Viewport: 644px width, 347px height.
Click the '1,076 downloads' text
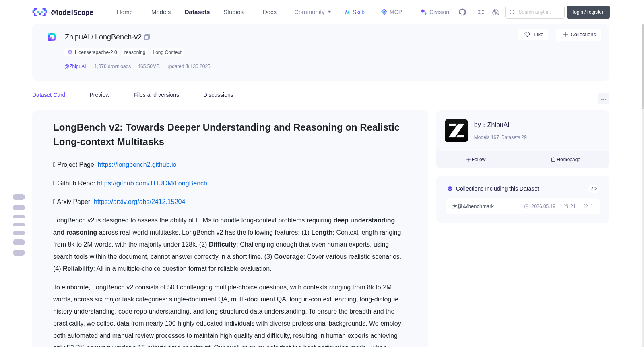coord(113,66)
